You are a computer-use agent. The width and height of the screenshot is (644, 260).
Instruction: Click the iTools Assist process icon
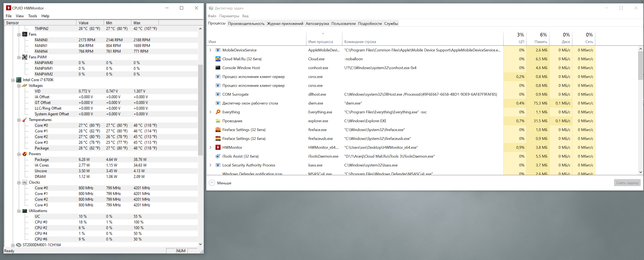pyautogui.click(x=218, y=156)
